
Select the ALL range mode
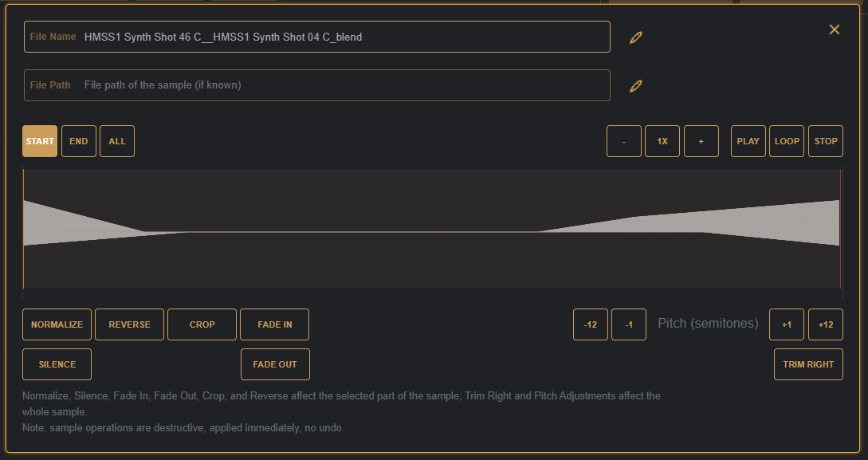pyautogui.click(x=117, y=141)
